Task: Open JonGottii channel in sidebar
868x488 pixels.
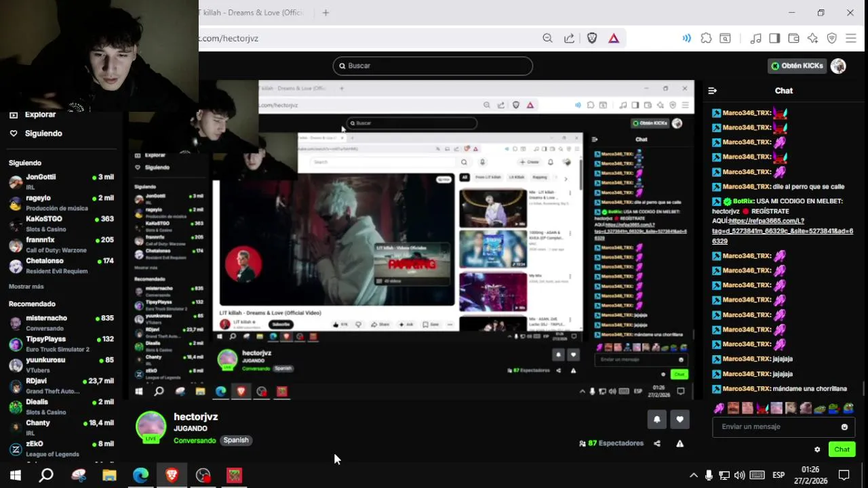Action: point(61,182)
